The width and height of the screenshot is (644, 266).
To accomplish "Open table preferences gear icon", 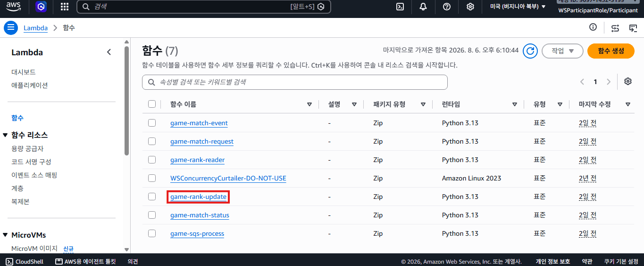I will click(627, 81).
